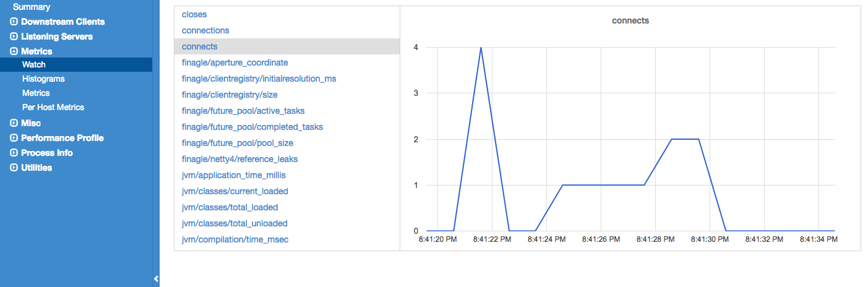This screenshot has width=868, height=287.
Task: Select Histograms in the sidebar
Action: tap(43, 79)
